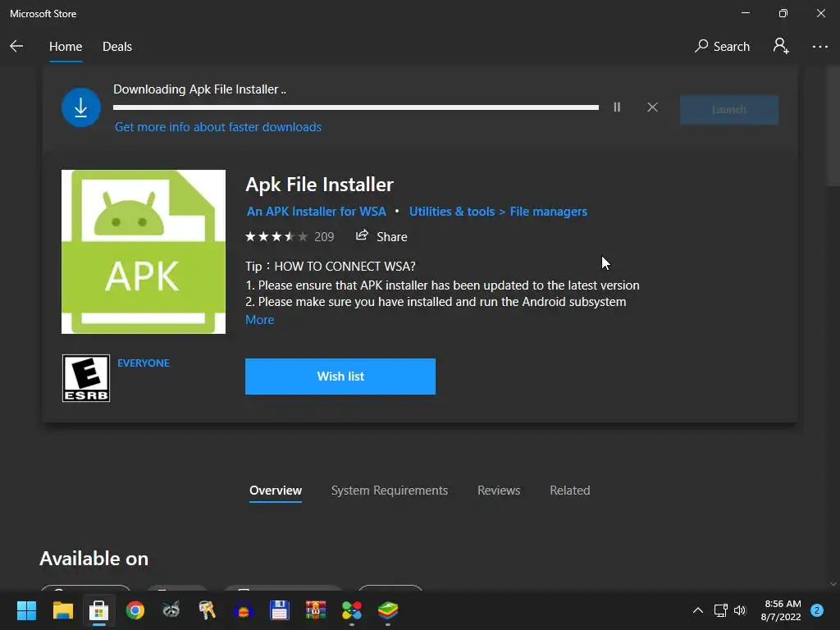Image resolution: width=840 pixels, height=630 pixels.
Task: Open the colorful pinwheel taskbar app
Action: coord(351,610)
